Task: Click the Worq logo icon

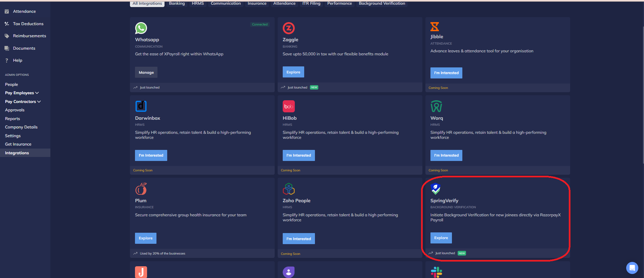Action: [436, 106]
